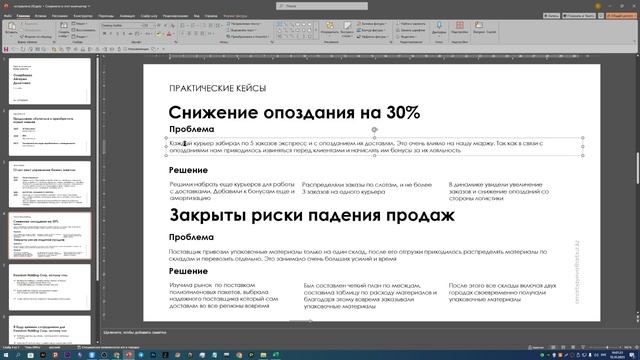Switch to Анимация (Animations) tab
The width and height of the screenshot is (640, 360).
pos(127,16)
